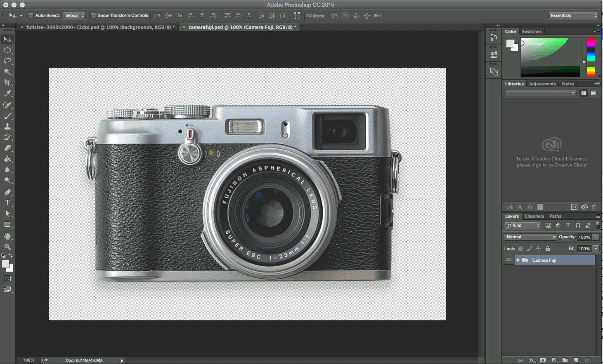Select the Hand tool
This screenshot has height=364, width=603.
coord(7,236)
